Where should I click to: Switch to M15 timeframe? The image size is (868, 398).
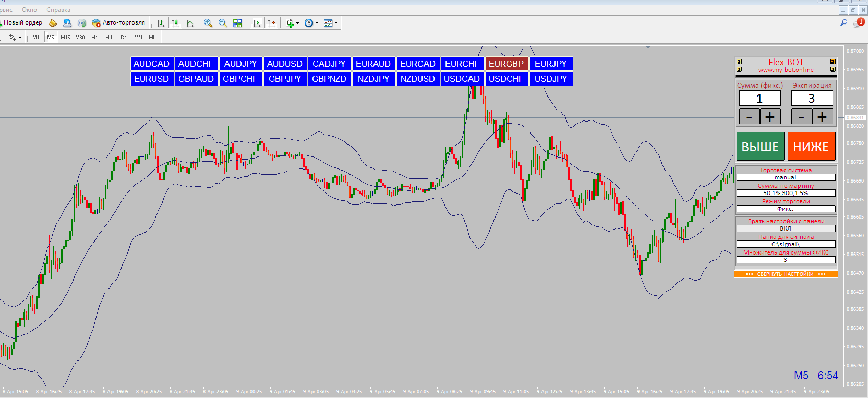point(65,37)
